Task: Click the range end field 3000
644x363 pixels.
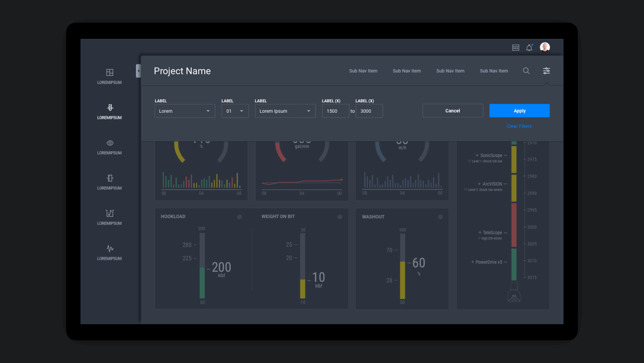Action: (369, 111)
